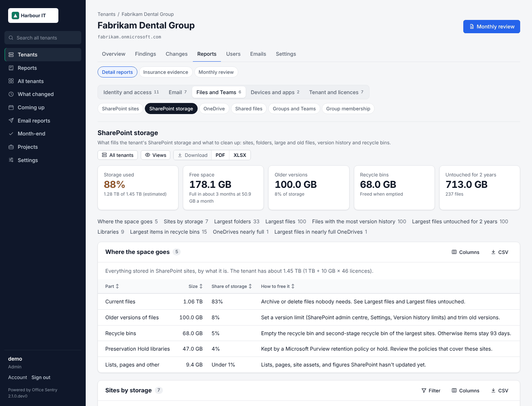Click the All tenants filter button
The height and width of the screenshot is (406, 532).
click(x=117, y=155)
